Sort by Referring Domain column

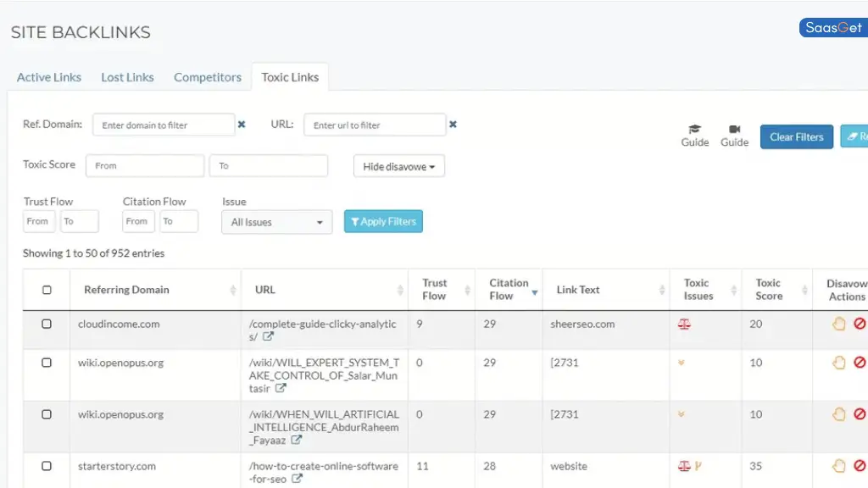pos(156,290)
